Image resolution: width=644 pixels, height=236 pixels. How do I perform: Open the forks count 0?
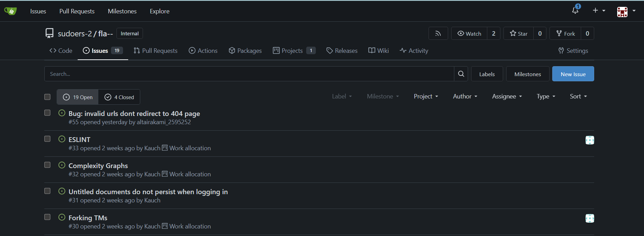click(x=587, y=34)
